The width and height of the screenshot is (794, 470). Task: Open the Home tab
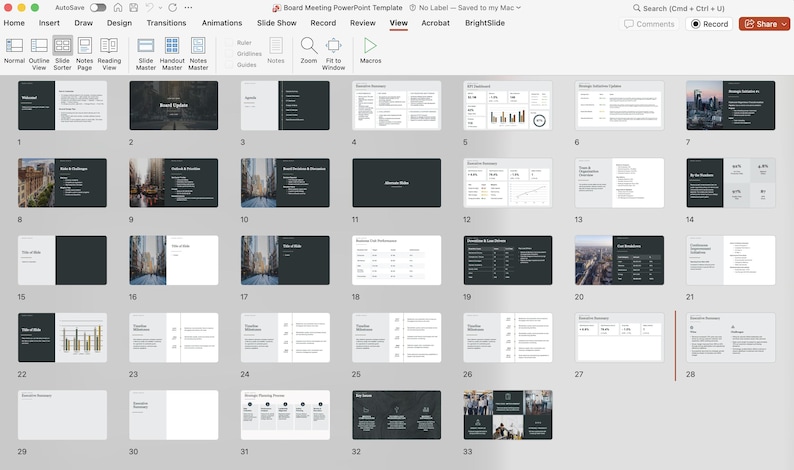pos(14,23)
